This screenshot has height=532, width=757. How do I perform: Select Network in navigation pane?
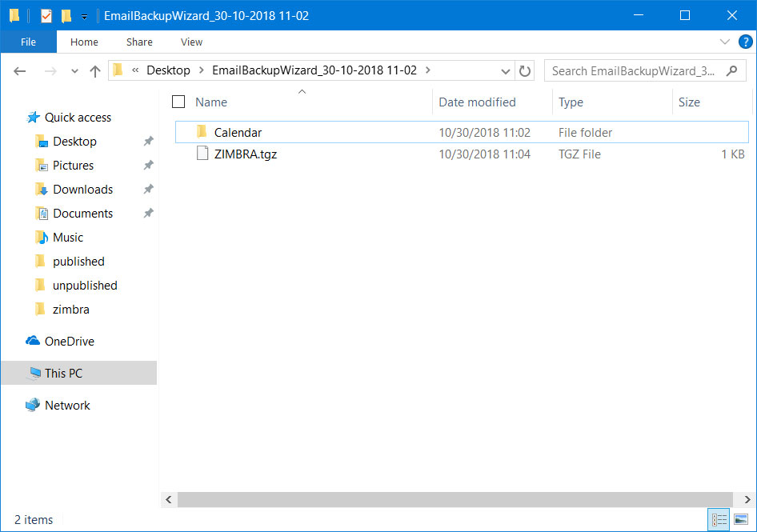[67, 405]
